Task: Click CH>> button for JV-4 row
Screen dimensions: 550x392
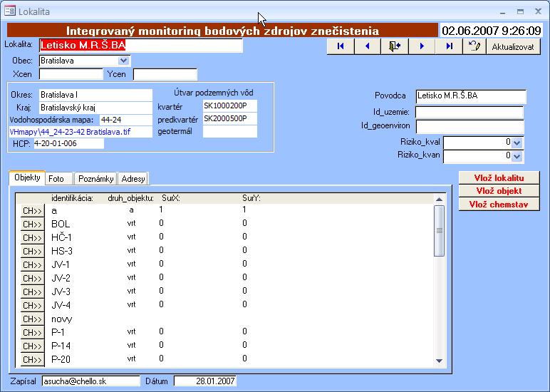Action: point(32,306)
